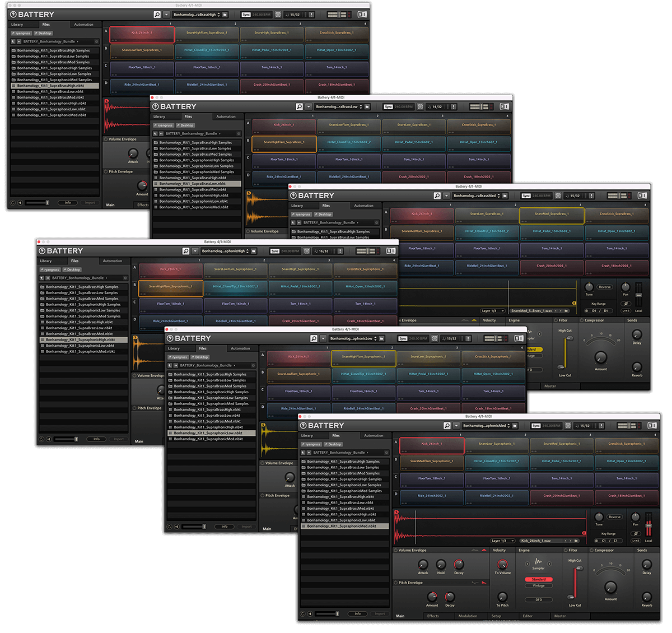The image size is (672, 633).
Task: Click the search magnifier in SupraphonicLow window
Action: click(314, 338)
